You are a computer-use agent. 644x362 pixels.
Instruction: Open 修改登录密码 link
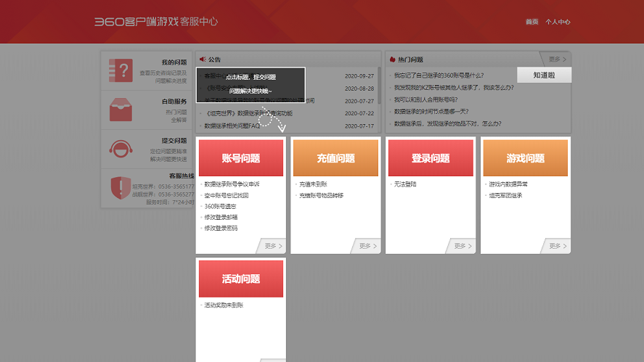(221, 229)
